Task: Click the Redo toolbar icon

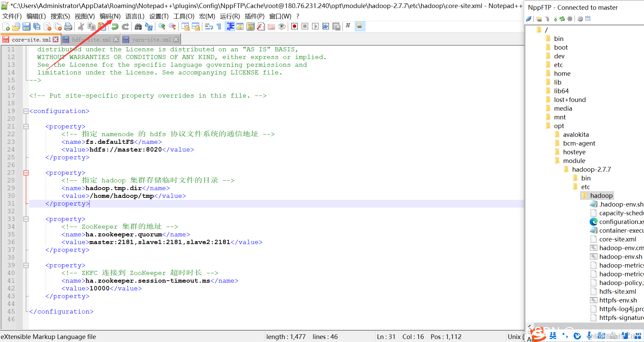Action: [x=125, y=26]
